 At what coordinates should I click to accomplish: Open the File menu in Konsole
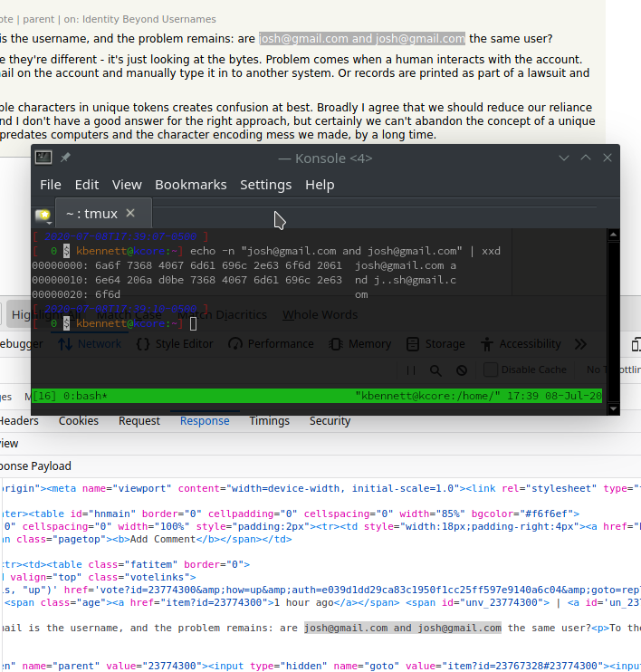[51, 185]
